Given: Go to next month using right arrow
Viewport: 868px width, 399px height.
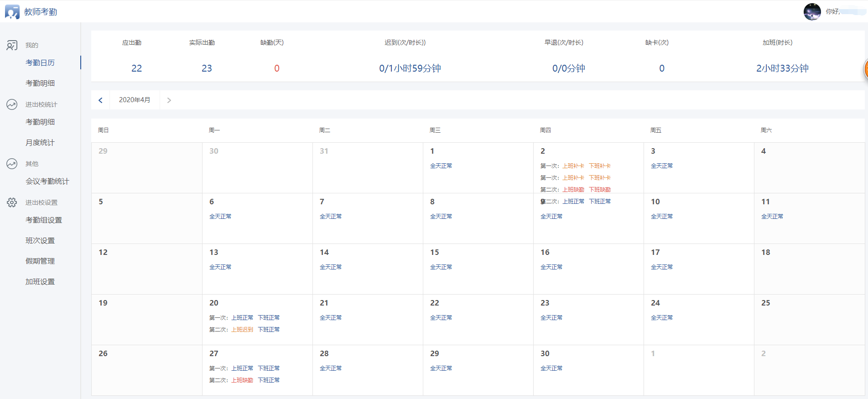Looking at the screenshot, I should 169,100.
